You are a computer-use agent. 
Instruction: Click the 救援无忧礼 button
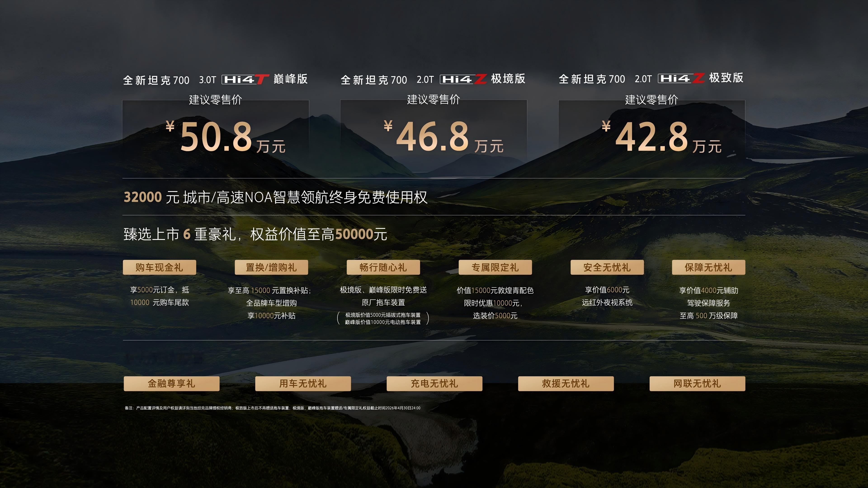[566, 384]
